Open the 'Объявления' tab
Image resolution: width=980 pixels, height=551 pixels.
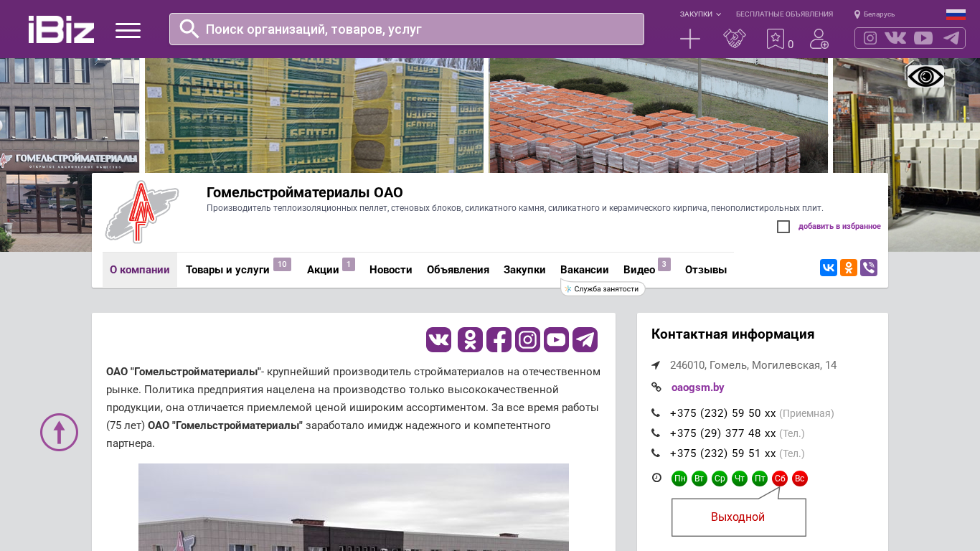(458, 270)
